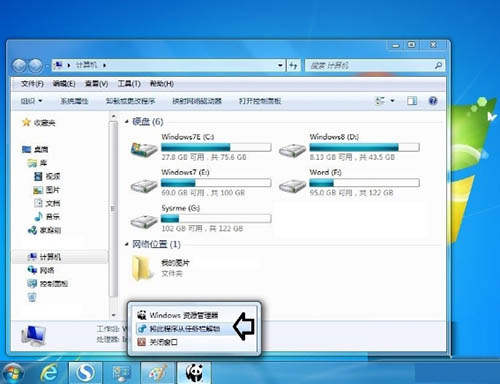Select 图片 in the navigation pane
The height and width of the screenshot is (384, 500).
click(47, 190)
